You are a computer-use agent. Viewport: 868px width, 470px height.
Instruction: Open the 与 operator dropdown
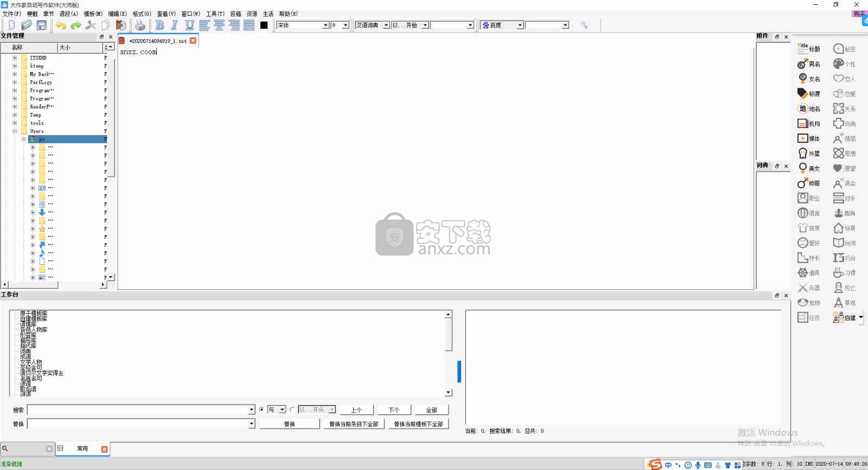tap(282, 410)
